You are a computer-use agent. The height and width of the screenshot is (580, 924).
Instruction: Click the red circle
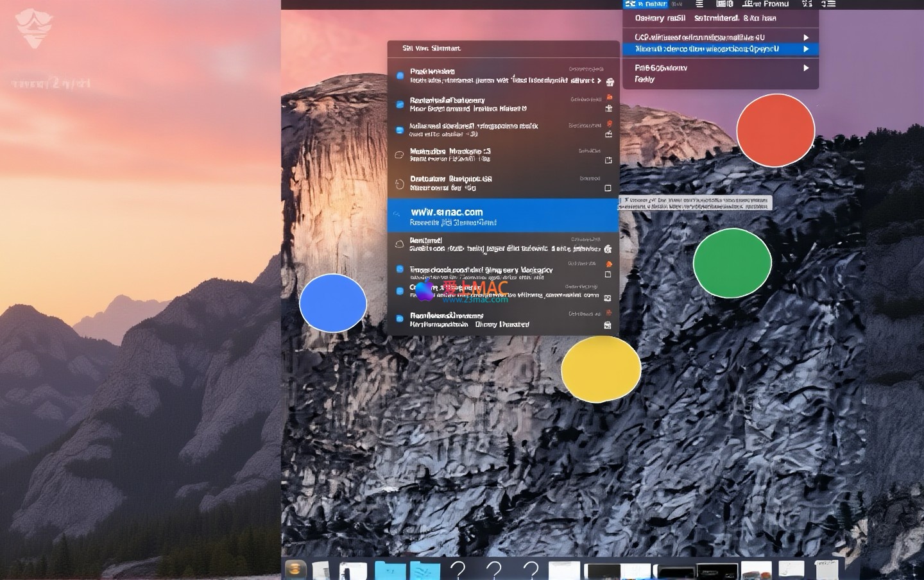coord(775,130)
